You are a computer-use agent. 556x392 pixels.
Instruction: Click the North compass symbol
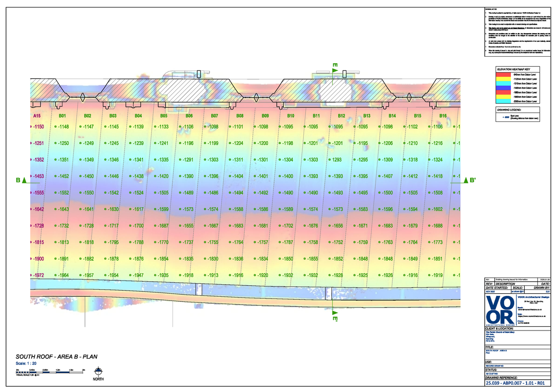pos(98,372)
